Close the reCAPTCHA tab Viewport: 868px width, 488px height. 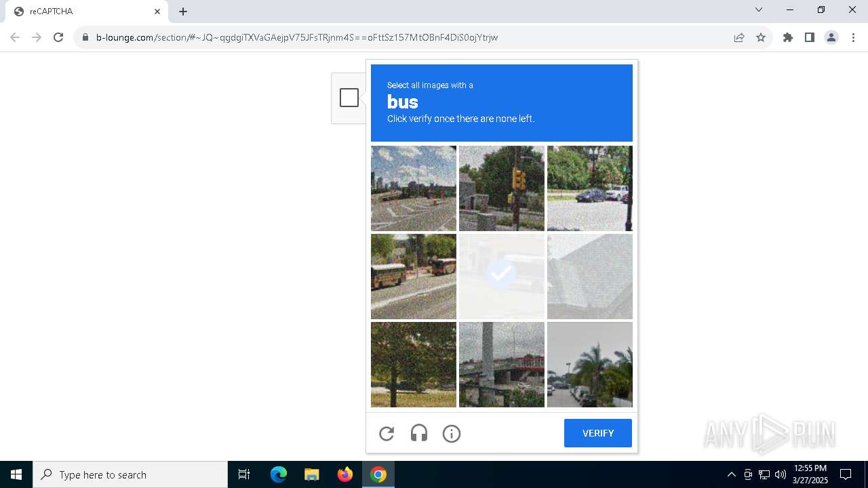click(157, 12)
